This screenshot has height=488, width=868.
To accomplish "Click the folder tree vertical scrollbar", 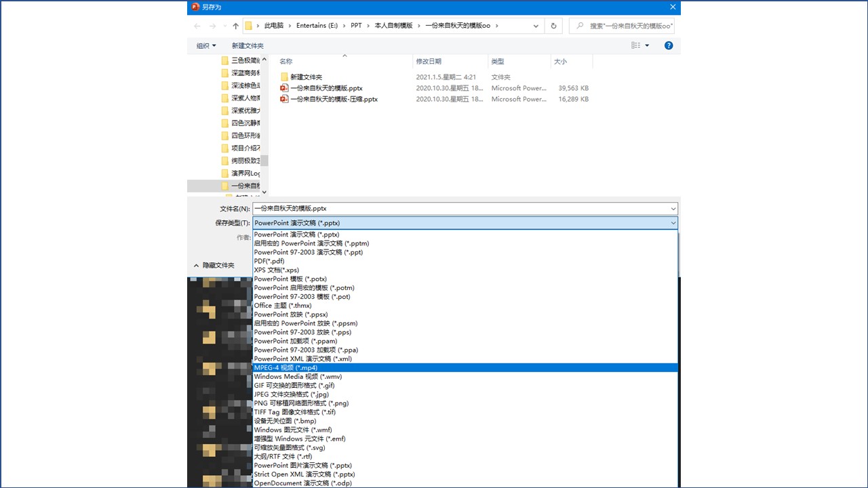I will tap(264, 160).
